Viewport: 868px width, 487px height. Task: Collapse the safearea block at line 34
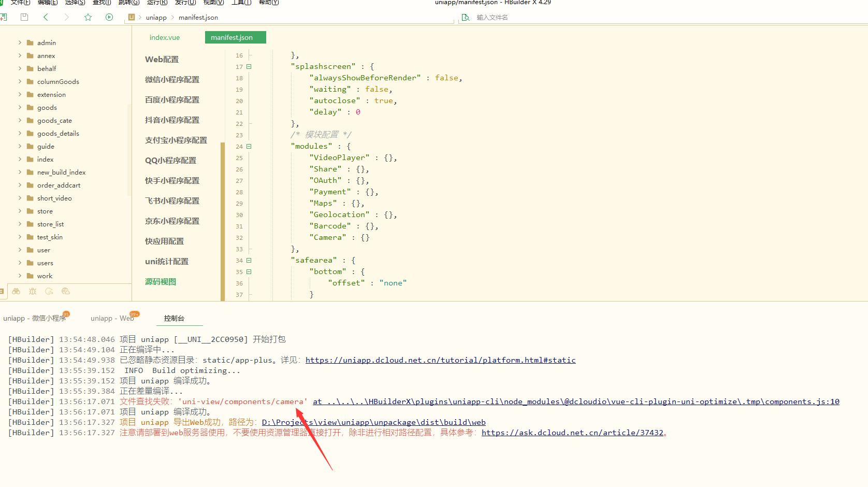coord(249,260)
